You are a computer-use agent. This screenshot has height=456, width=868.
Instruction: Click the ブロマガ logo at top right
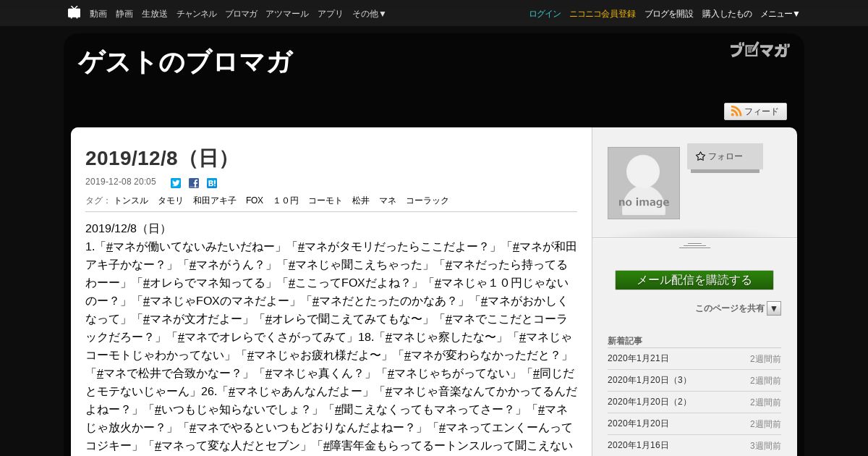(759, 49)
